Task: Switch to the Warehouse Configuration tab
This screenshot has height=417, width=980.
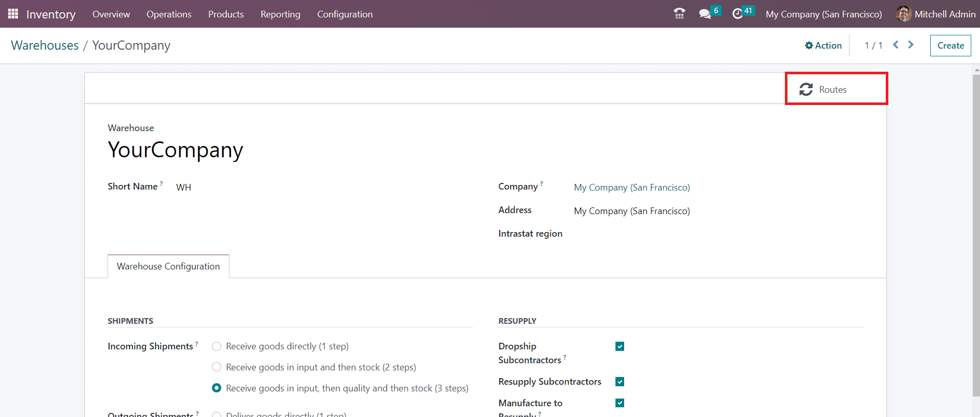Action: 168,266
